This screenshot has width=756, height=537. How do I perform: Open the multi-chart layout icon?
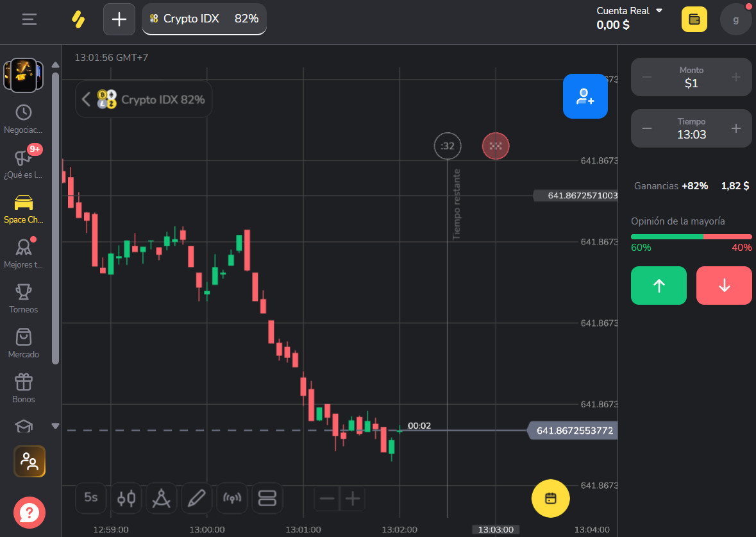click(267, 499)
